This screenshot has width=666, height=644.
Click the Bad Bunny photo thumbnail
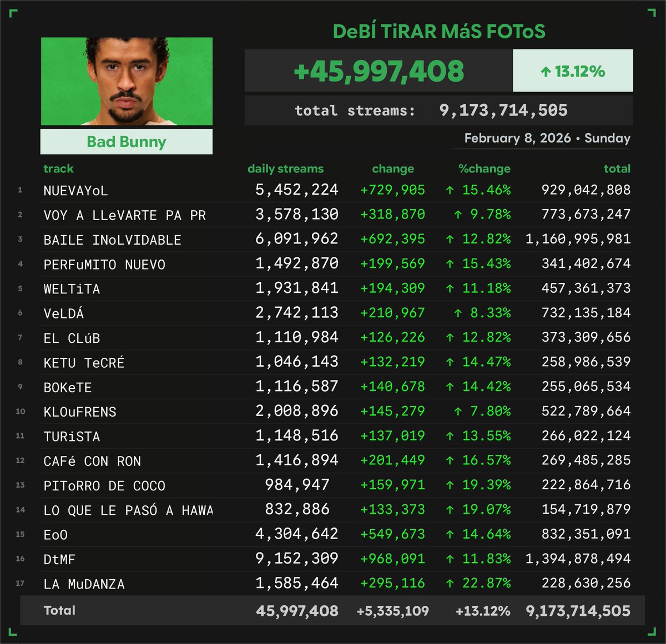pyautogui.click(x=126, y=82)
